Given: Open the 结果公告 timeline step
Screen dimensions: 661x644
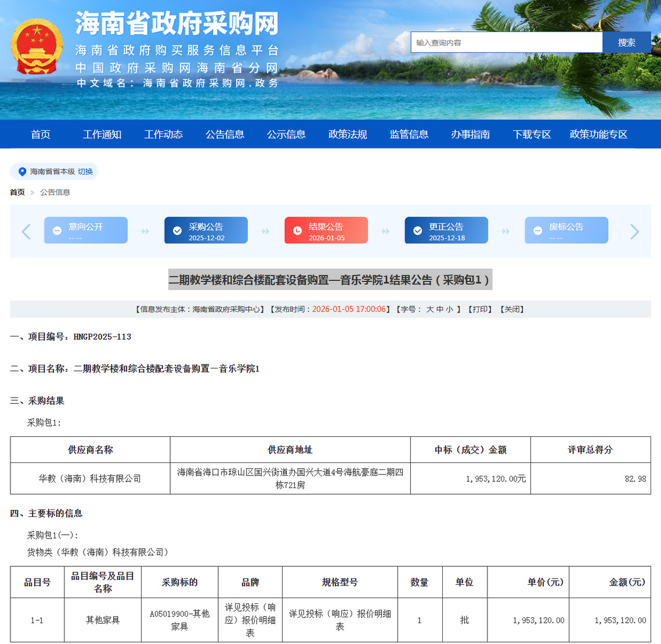Looking at the screenshot, I should [x=326, y=230].
